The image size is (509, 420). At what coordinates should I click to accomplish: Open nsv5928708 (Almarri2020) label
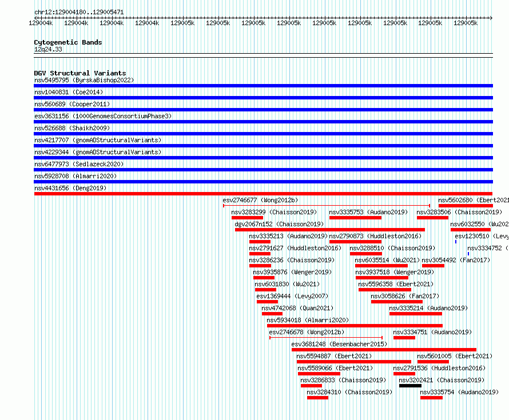pos(75,176)
